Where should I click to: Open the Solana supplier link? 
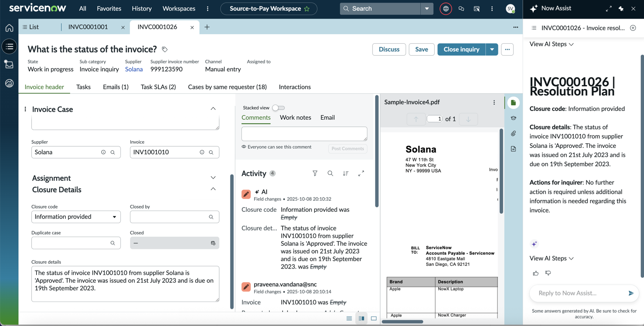pyautogui.click(x=134, y=69)
